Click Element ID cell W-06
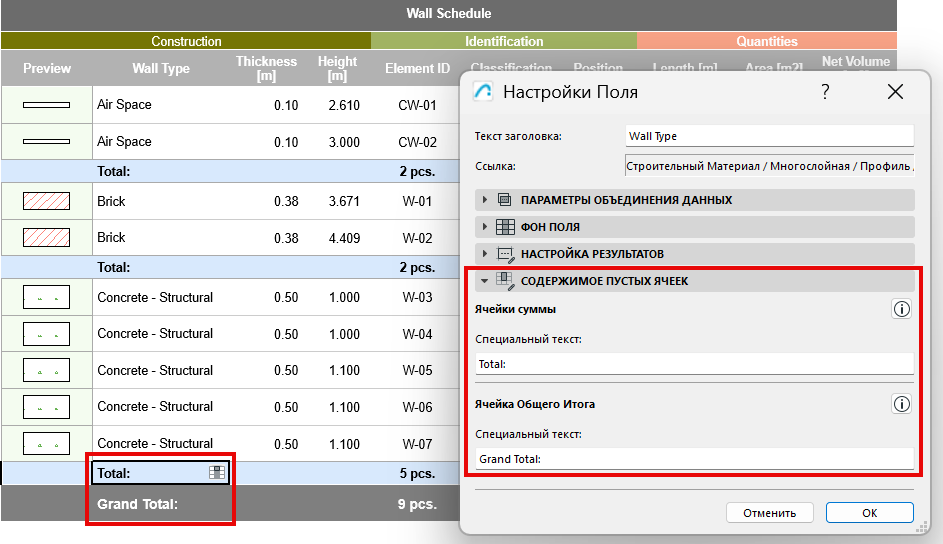Image resolution: width=943 pixels, height=544 pixels. [417, 407]
